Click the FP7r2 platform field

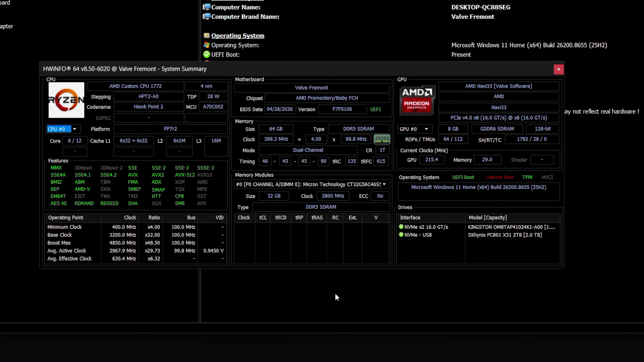click(171, 129)
